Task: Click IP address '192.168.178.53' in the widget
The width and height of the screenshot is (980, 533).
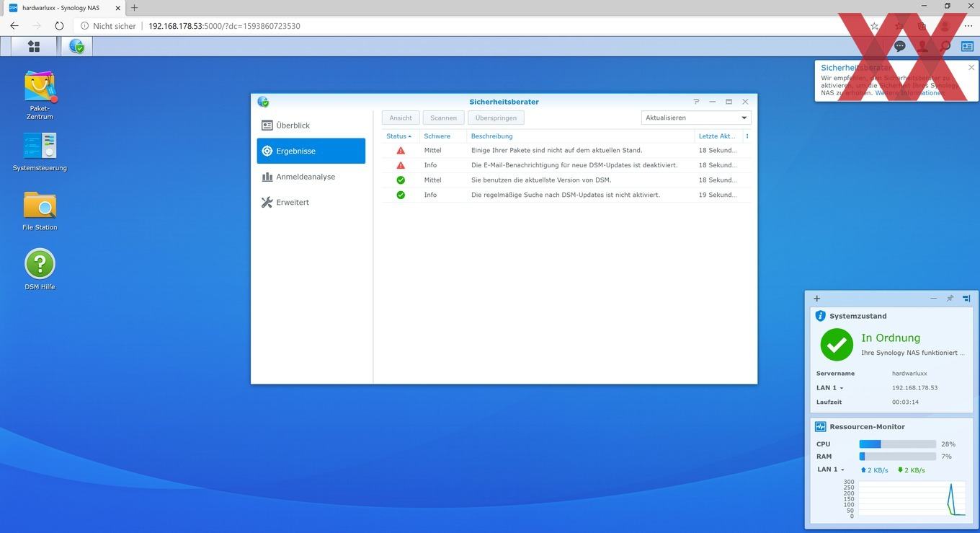Action: point(914,388)
